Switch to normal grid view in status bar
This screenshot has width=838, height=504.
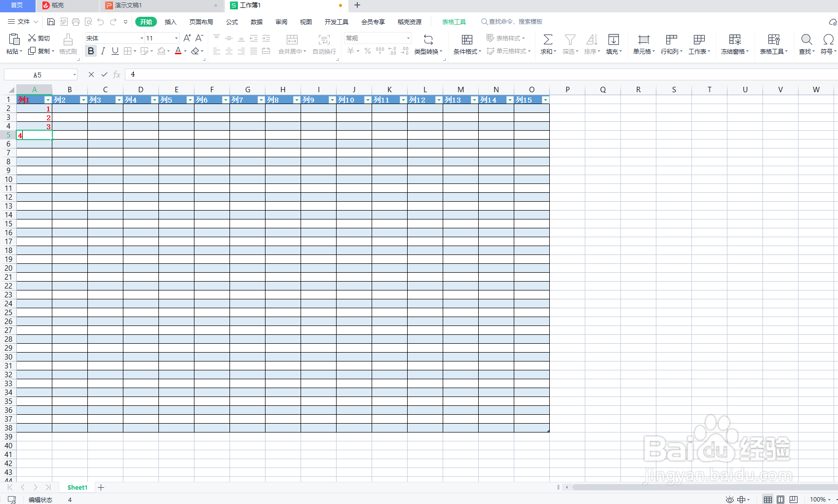[x=768, y=500]
